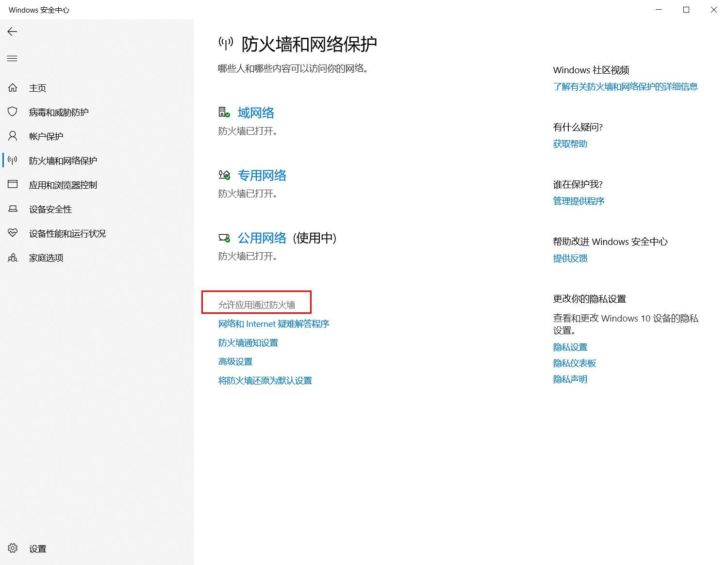Open family options via the people icon

(x=12, y=258)
